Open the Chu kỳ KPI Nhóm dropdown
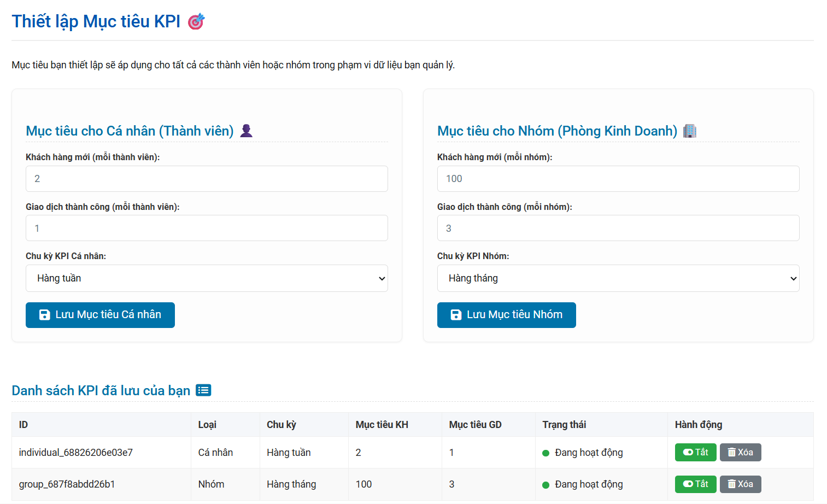 (x=618, y=278)
